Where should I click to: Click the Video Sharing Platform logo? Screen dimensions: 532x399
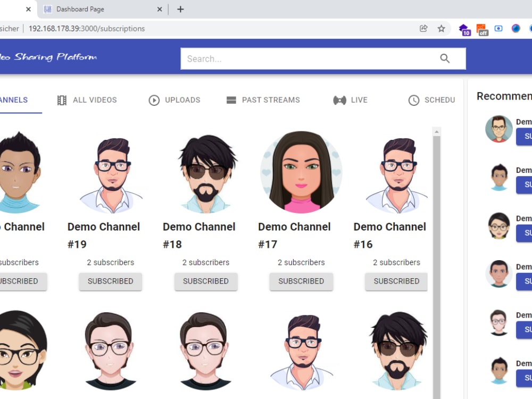(x=48, y=57)
